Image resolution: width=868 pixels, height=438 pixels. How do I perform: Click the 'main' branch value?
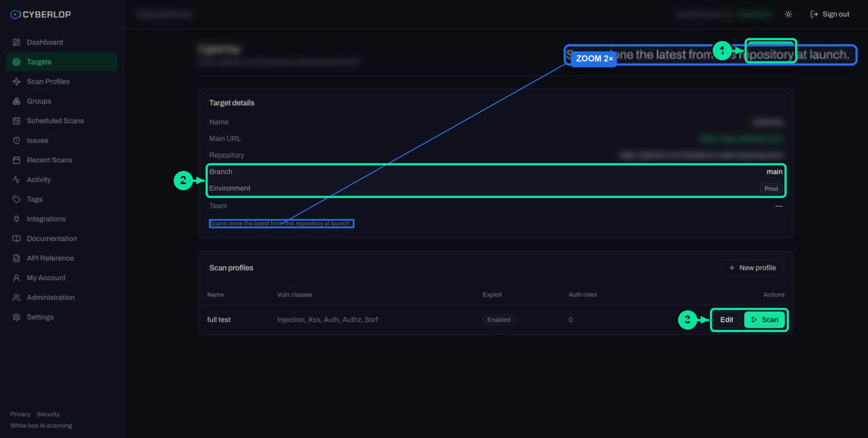point(774,172)
